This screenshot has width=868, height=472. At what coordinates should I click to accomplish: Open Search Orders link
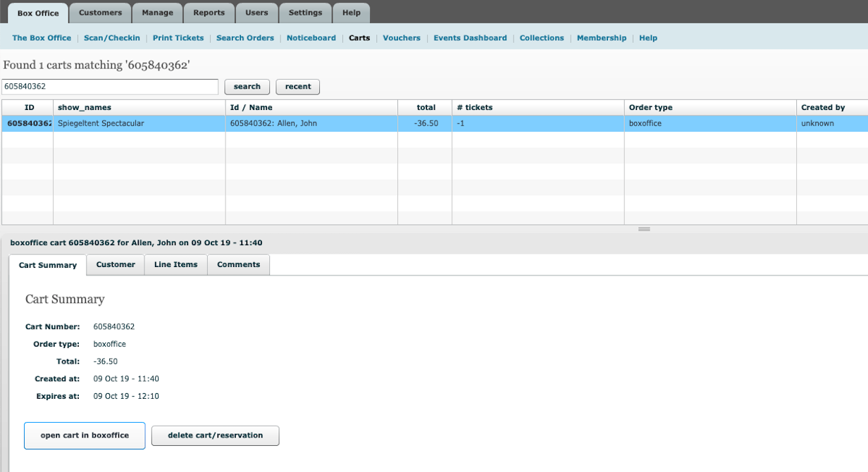tap(245, 38)
